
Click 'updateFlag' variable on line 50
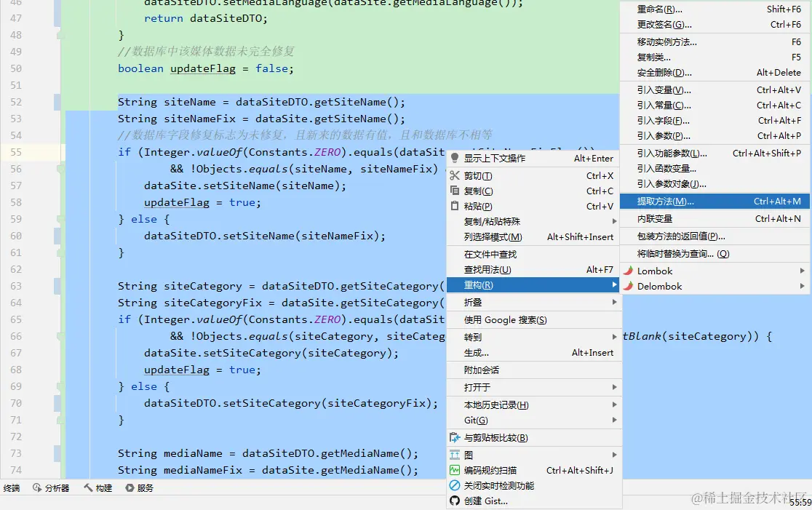pyautogui.click(x=203, y=68)
